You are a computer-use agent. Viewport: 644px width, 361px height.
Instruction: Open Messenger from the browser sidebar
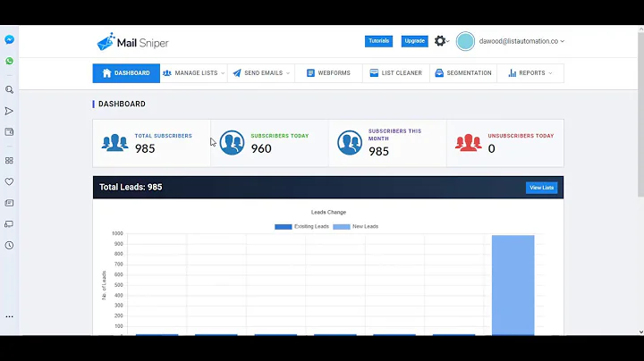point(10,39)
